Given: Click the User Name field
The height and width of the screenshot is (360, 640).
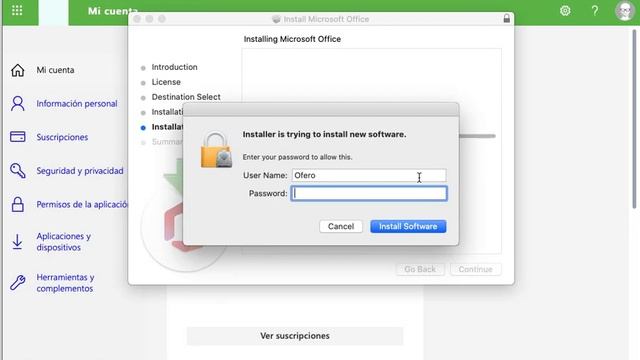Looking at the screenshot, I should coord(369,176).
